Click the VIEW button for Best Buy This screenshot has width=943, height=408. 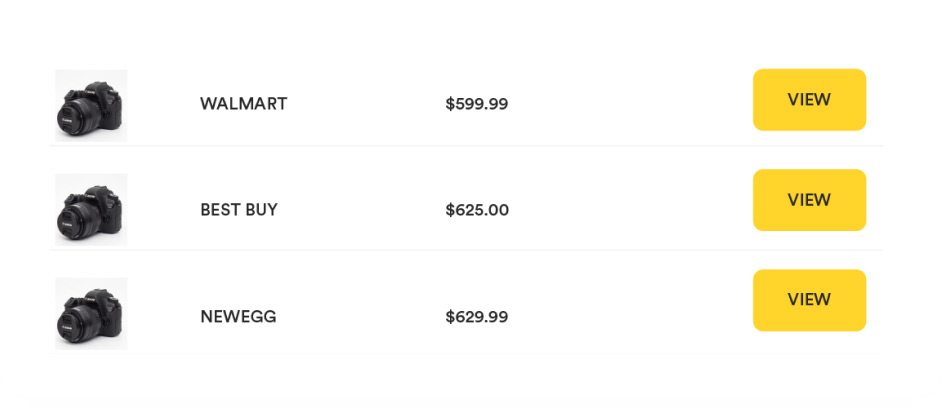809,200
